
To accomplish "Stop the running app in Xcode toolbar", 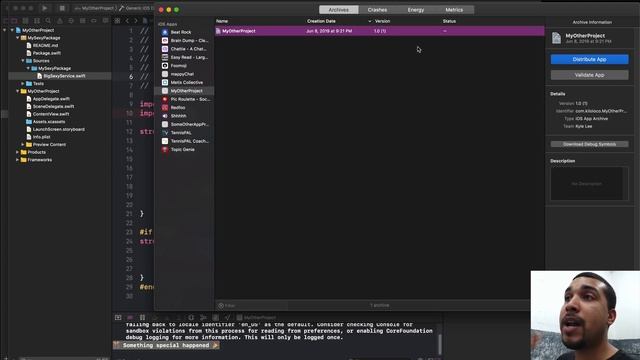I will (x=62, y=8).
